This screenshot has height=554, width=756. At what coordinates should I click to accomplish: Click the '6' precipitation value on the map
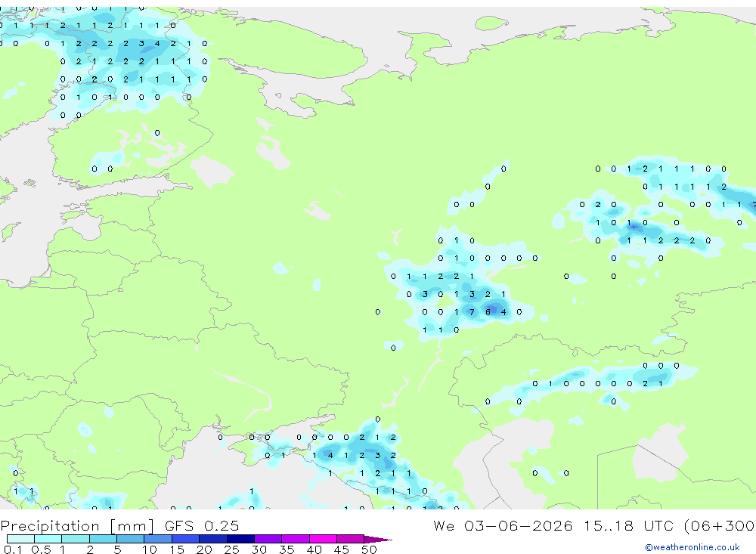[x=488, y=312]
